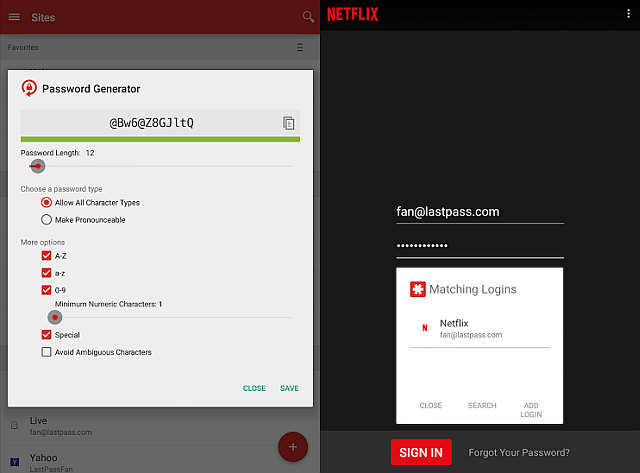The image size is (640, 473).
Task: Open the Live site entry
Action: tap(160, 426)
